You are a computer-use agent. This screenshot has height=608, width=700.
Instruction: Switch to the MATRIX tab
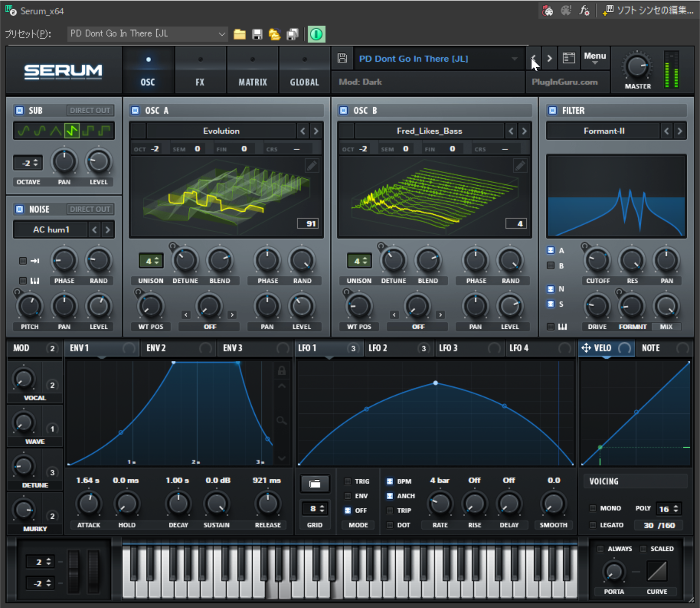253,70
